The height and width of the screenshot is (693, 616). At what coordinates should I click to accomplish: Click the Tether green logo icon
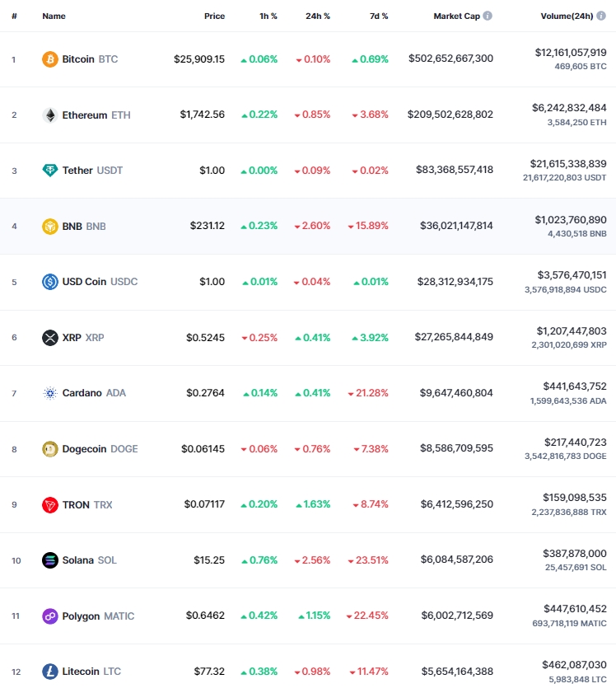(x=50, y=170)
